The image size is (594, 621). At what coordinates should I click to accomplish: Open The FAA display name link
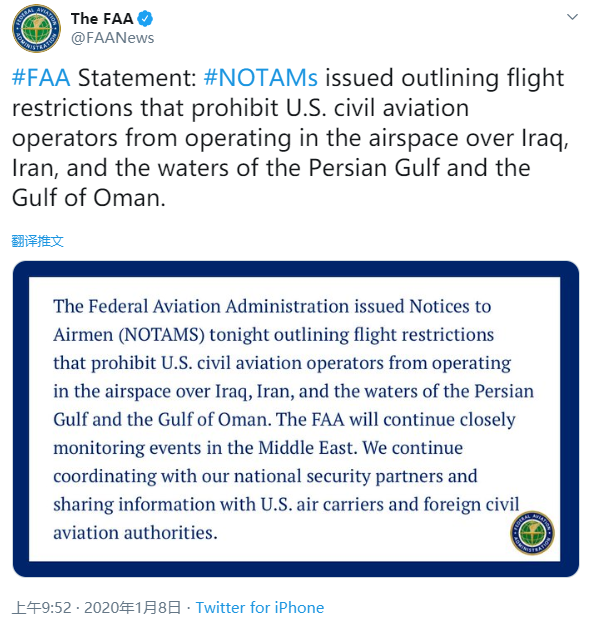[x=102, y=19]
